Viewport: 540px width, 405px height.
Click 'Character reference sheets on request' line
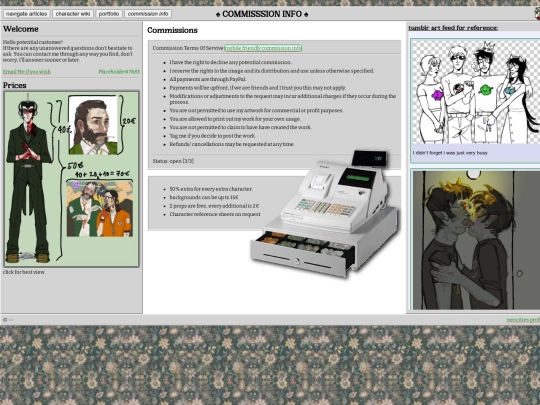tap(215, 214)
